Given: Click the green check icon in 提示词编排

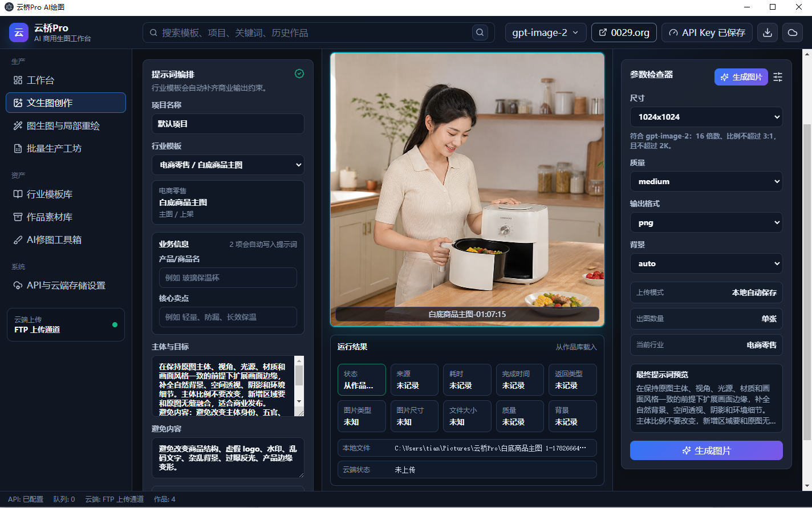Looking at the screenshot, I should [x=299, y=74].
